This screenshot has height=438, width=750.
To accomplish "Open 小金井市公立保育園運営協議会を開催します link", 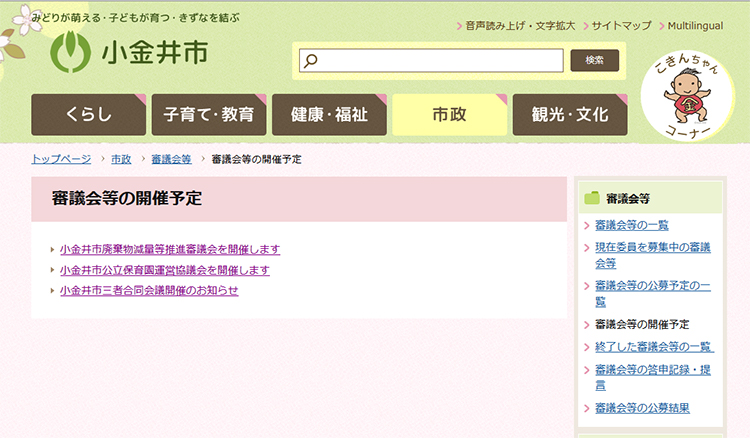I will click(165, 271).
